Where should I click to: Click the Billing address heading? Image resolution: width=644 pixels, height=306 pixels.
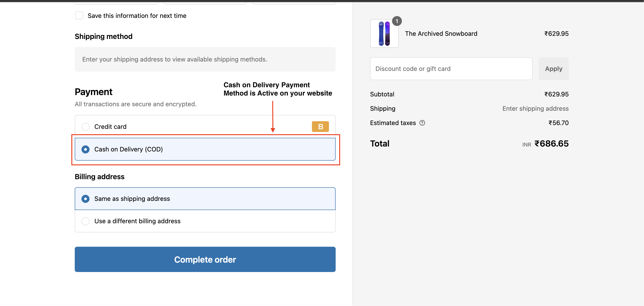click(x=100, y=176)
